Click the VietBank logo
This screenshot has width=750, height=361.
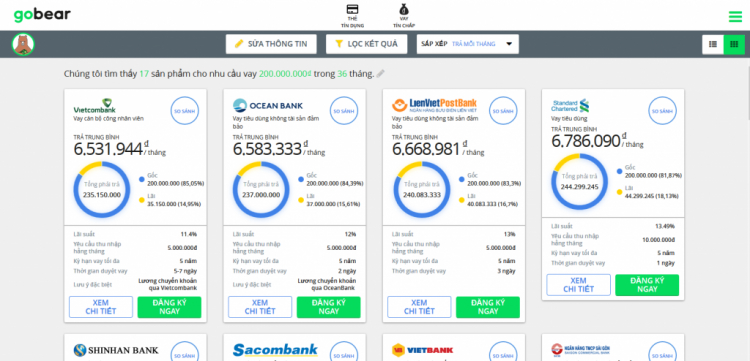tap(422, 350)
